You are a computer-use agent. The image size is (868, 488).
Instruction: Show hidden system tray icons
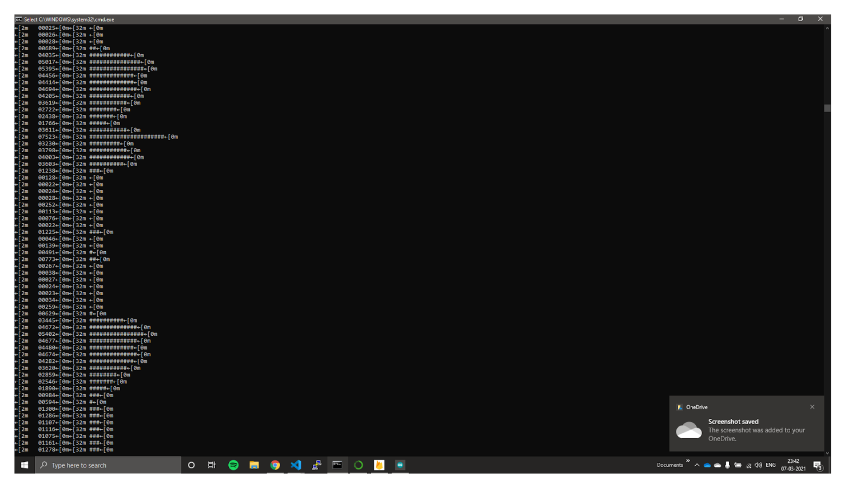click(697, 465)
